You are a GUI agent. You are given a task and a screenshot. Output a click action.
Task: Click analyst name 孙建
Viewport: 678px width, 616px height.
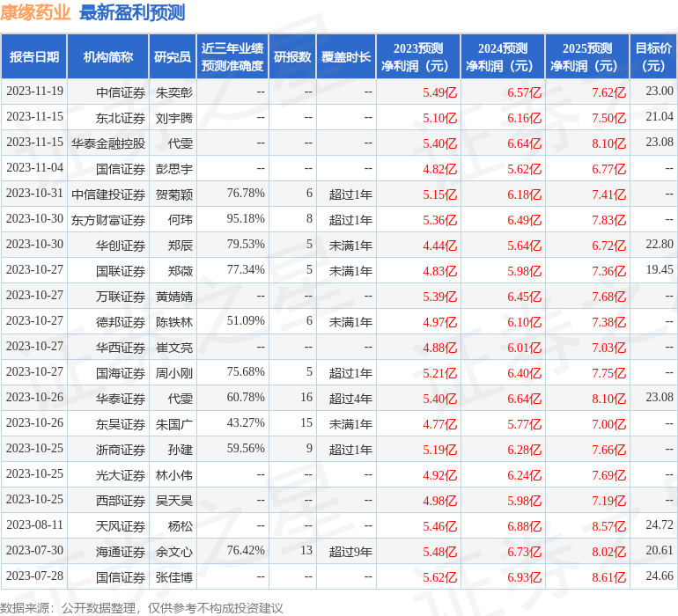pyautogui.click(x=181, y=450)
